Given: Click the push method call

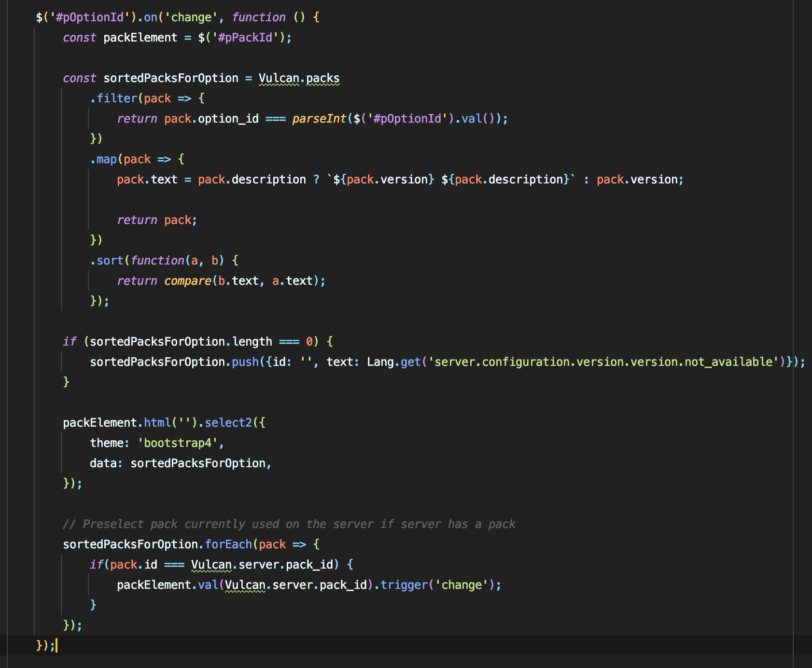Looking at the screenshot, I should [x=245, y=362].
